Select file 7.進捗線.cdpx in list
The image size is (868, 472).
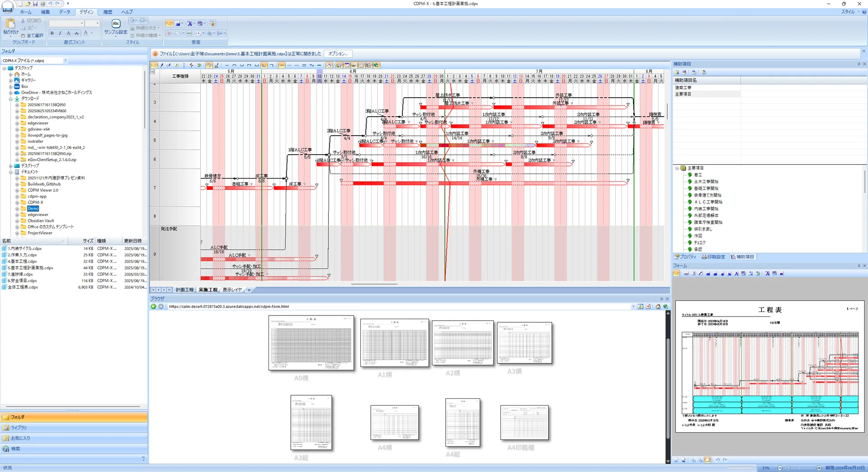tap(21, 274)
